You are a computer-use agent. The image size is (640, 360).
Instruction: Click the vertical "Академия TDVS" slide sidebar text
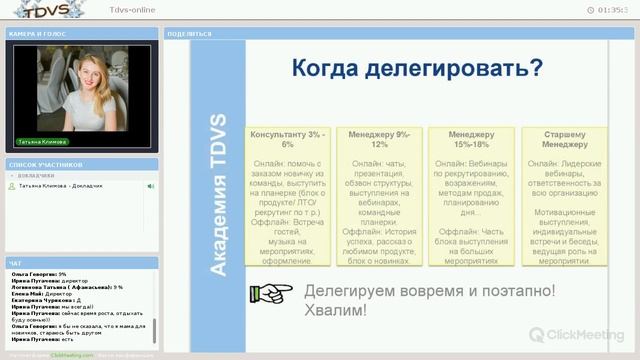pyautogui.click(x=218, y=195)
